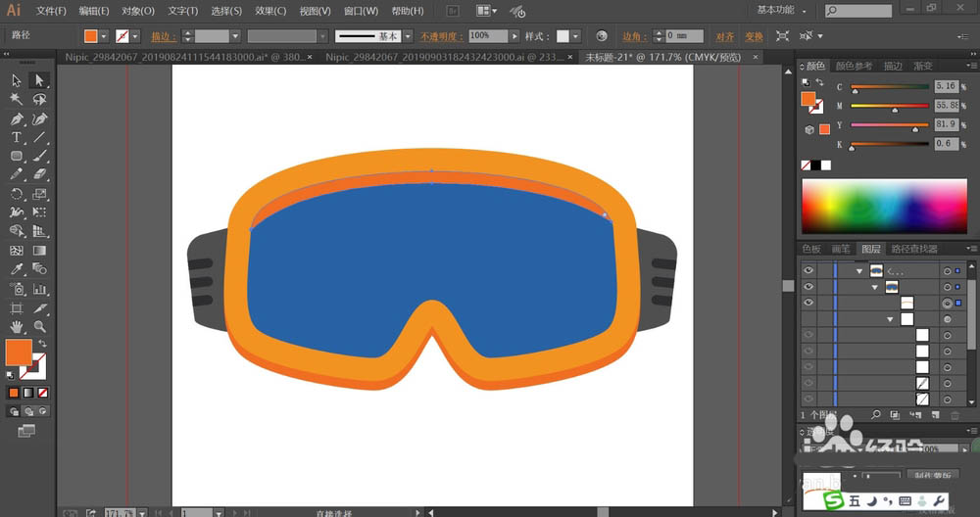This screenshot has width=980, height=517.
Task: Open the 对象(O) menu
Action: pyautogui.click(x=138, y=11)
